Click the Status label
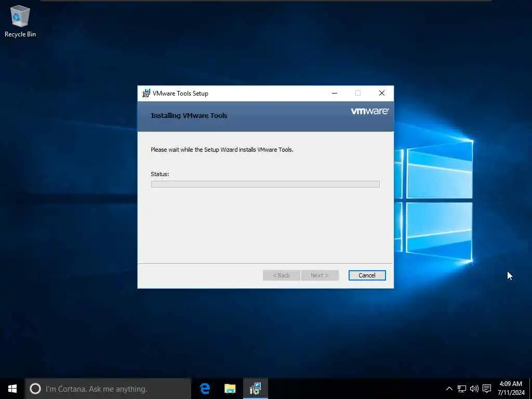Viewport: 532px width, 399px height. point(160,174)
